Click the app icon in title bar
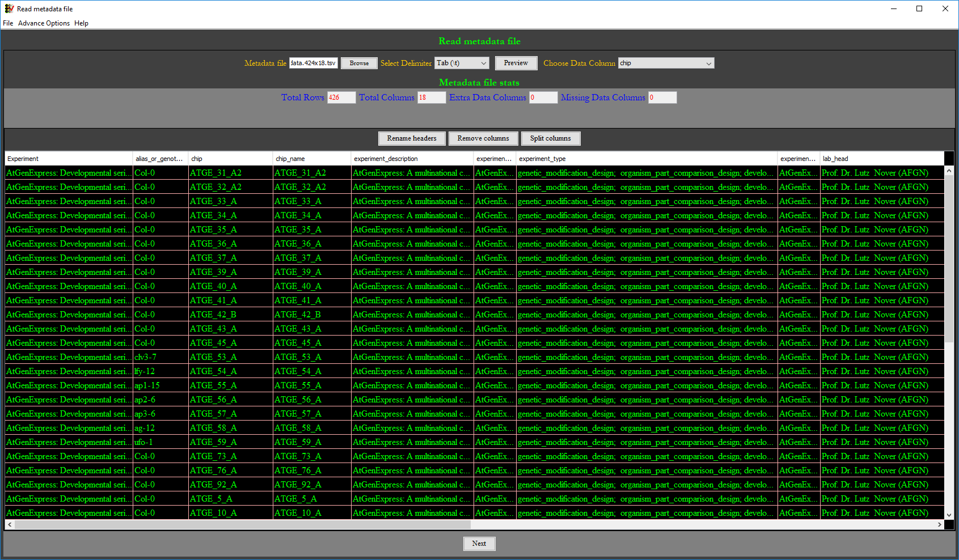Screen dimensions: 959x560 click(x=9, y=9)
